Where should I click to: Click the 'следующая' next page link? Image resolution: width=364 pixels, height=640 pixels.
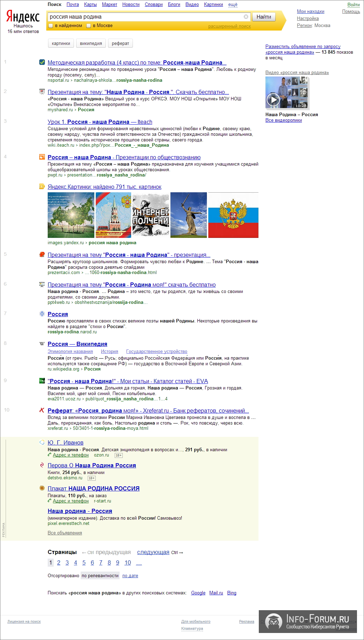(x=153, y=552)
